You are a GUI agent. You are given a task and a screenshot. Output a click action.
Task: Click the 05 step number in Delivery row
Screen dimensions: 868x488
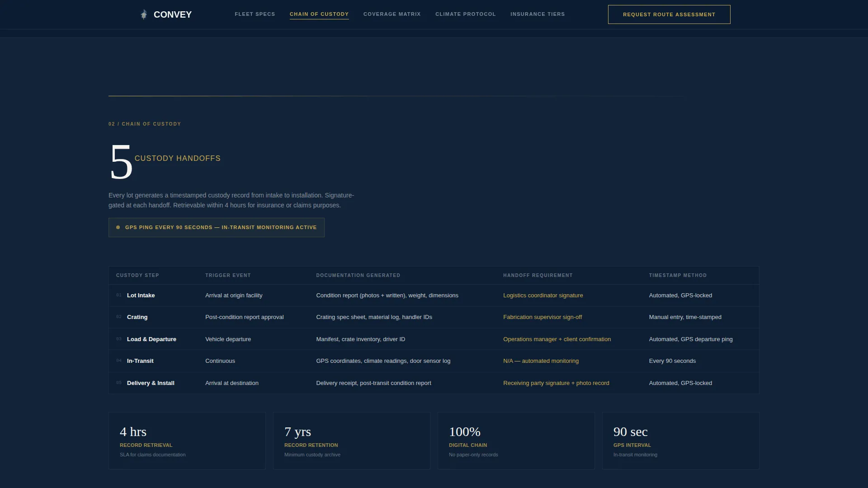[x=119, y=383]
